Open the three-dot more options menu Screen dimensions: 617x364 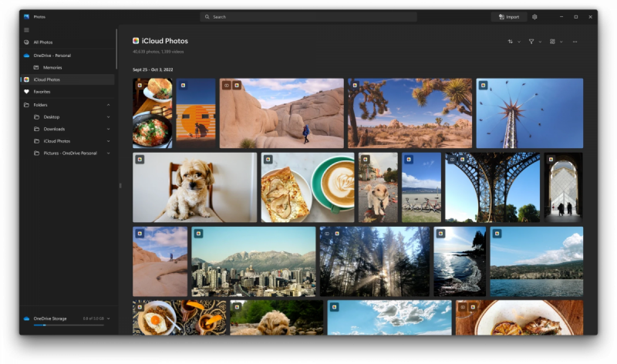pyautogui.click(x=575, y=42)
